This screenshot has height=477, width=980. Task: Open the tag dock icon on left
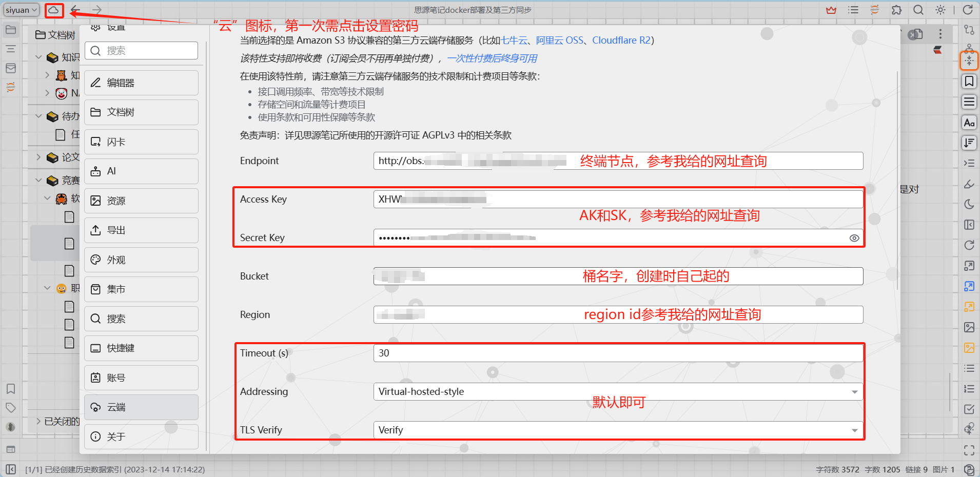(x=11, y=408)
